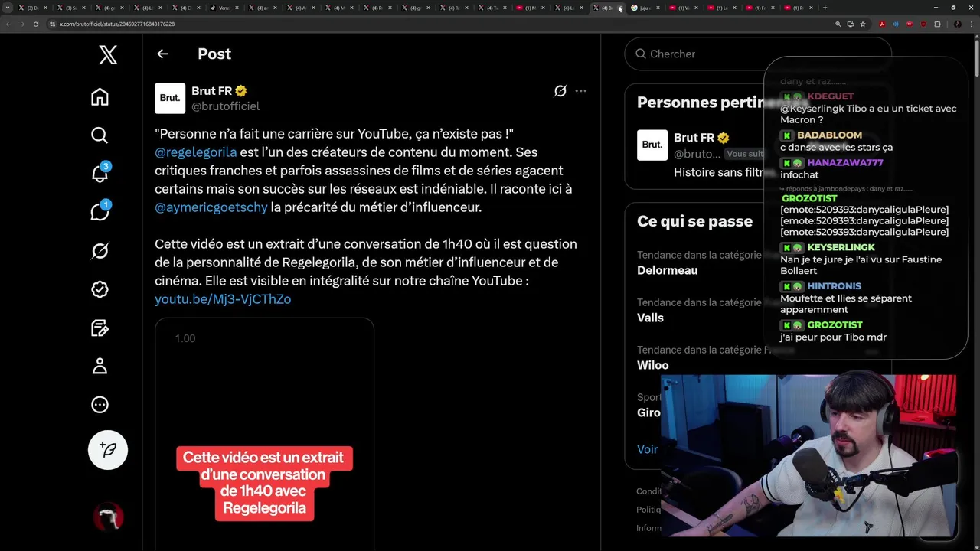This screenshot has width=980, height=551.
Task: Open the Profile person icon
Action: click(x=100, y=367)
